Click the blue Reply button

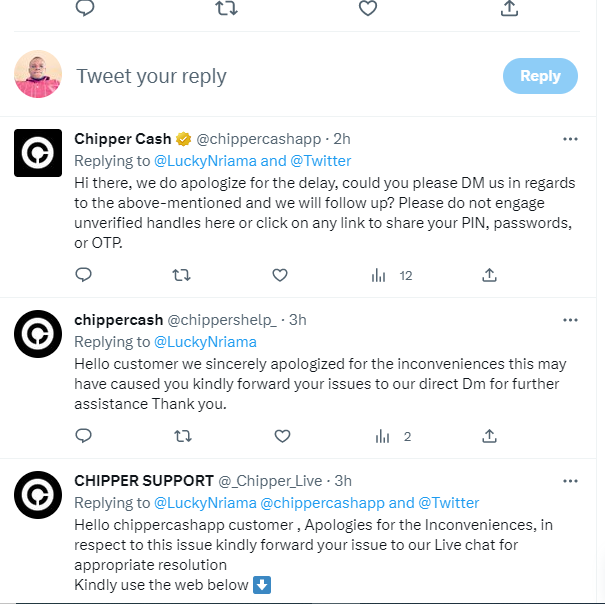(x=540, y=76)
